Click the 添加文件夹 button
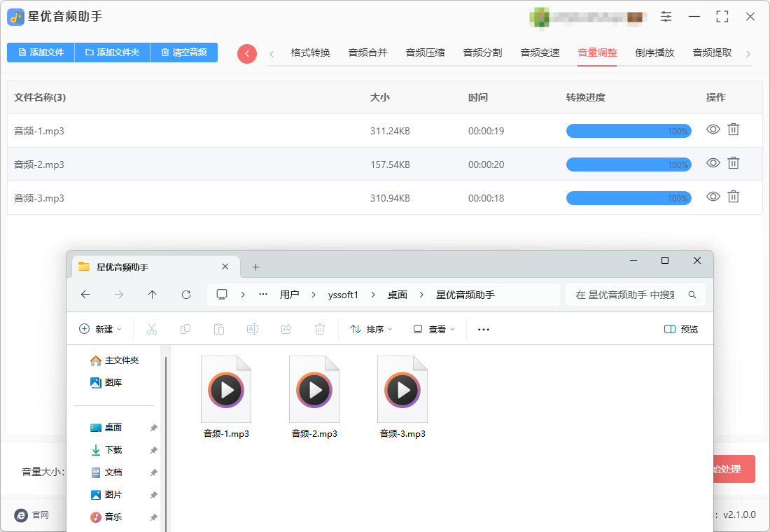Image resolution: width=770 pixels, height=532 pixels. pyautogui.click(x=112, y=52)
